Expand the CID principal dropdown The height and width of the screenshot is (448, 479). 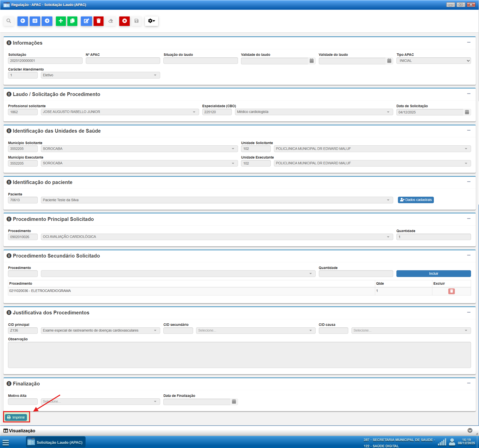pyautogui.click(x=155, y=331)
